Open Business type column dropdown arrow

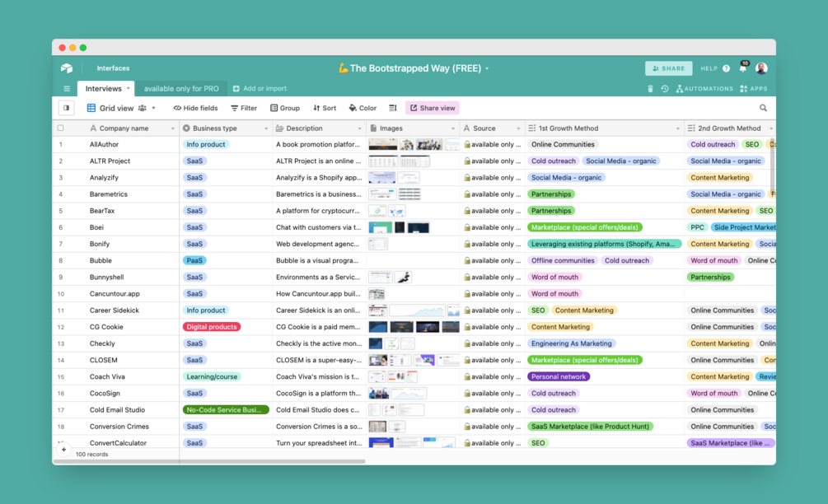(x=265, y=128)
